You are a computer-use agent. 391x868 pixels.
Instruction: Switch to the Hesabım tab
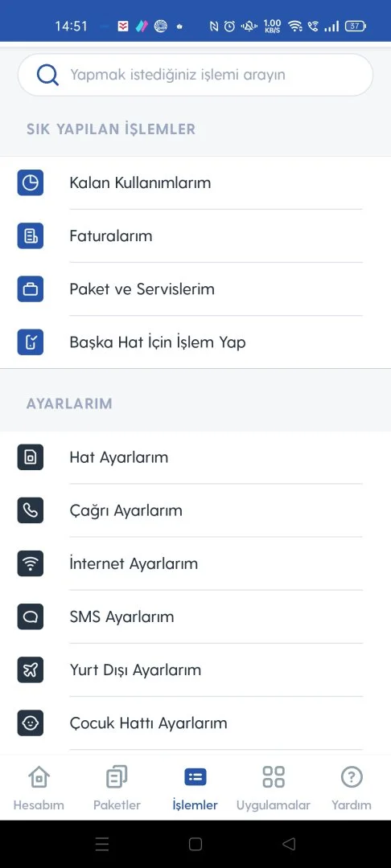[39, 788]
